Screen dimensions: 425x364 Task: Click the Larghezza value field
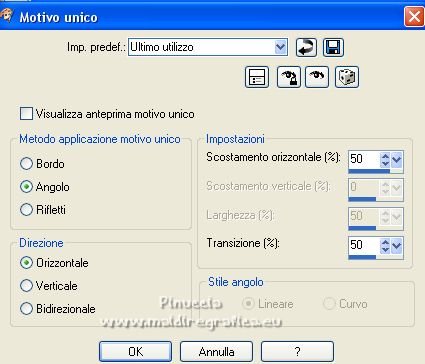pyautogui.click(x=364, y=217)
